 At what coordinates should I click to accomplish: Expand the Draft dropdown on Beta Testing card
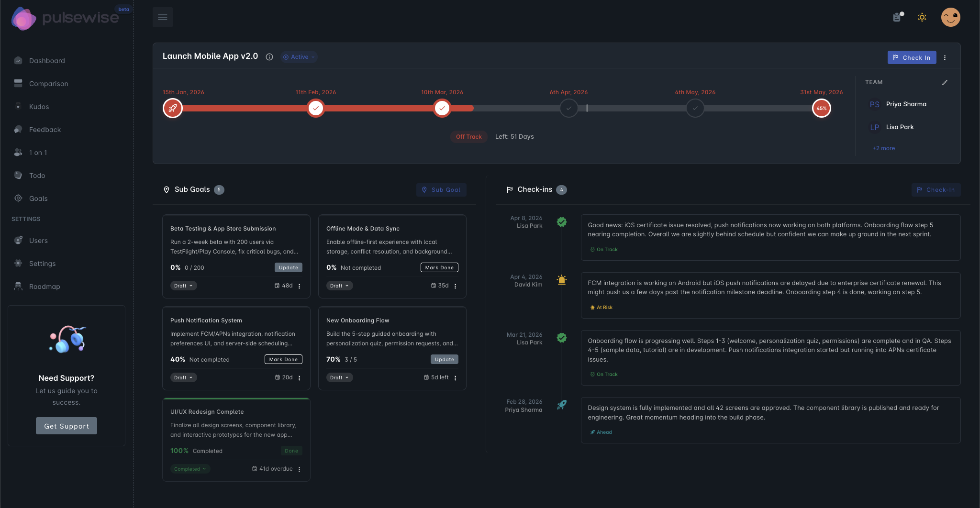183,286
